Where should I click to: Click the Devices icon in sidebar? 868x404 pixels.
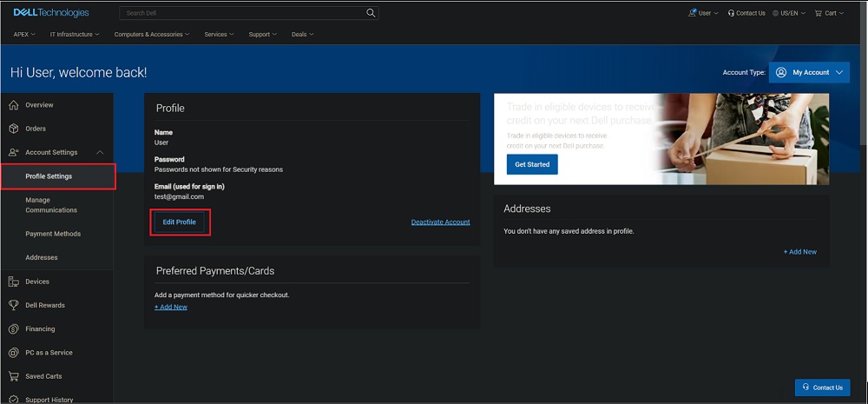[14, 281]
